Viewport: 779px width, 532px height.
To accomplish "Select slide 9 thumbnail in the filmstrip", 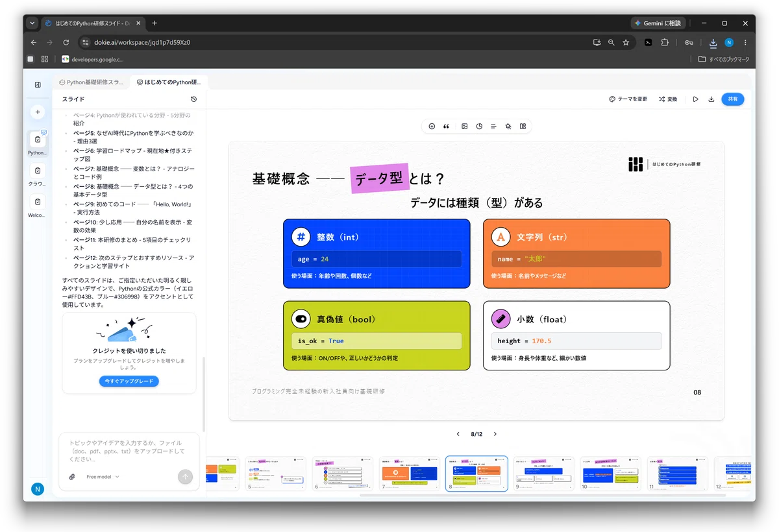I will pyautogui.click(x=543, y=474).
